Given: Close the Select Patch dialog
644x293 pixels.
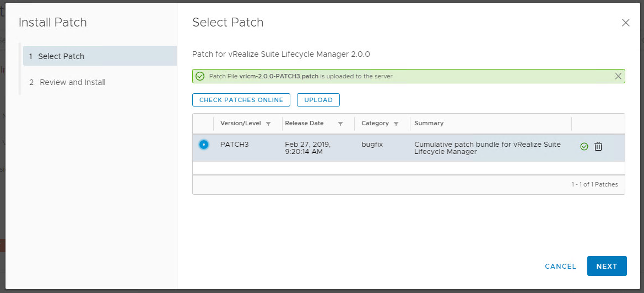Looking at the screenshot, I should (x=625, y=23).
